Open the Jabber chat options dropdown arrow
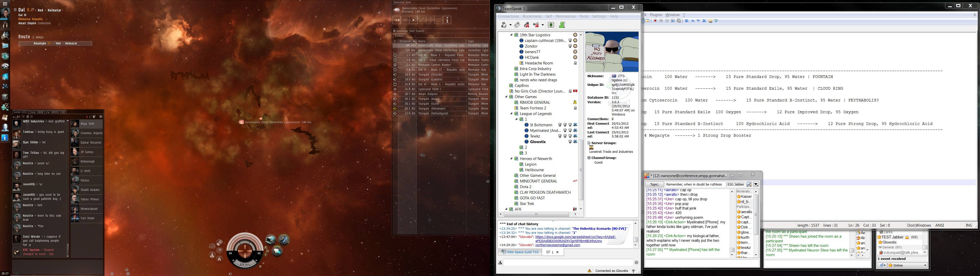Viewport: 980px width, 276px height. point(756,185)
